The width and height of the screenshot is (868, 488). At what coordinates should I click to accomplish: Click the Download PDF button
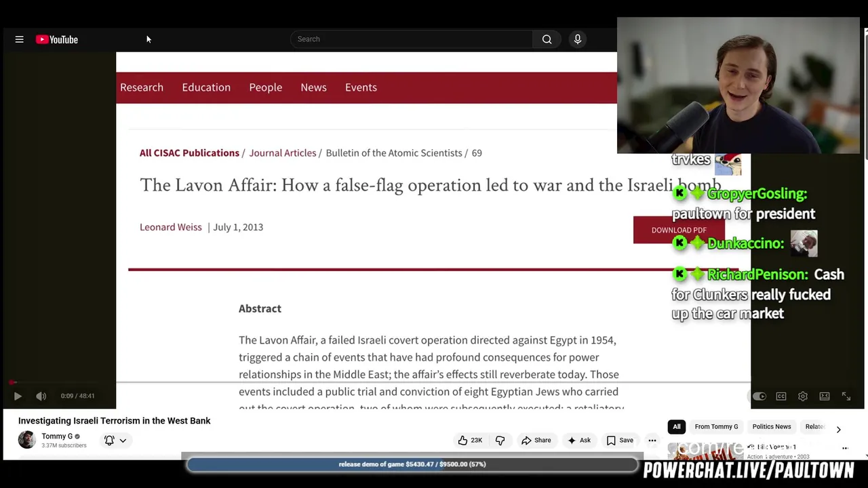click(679, 230)
